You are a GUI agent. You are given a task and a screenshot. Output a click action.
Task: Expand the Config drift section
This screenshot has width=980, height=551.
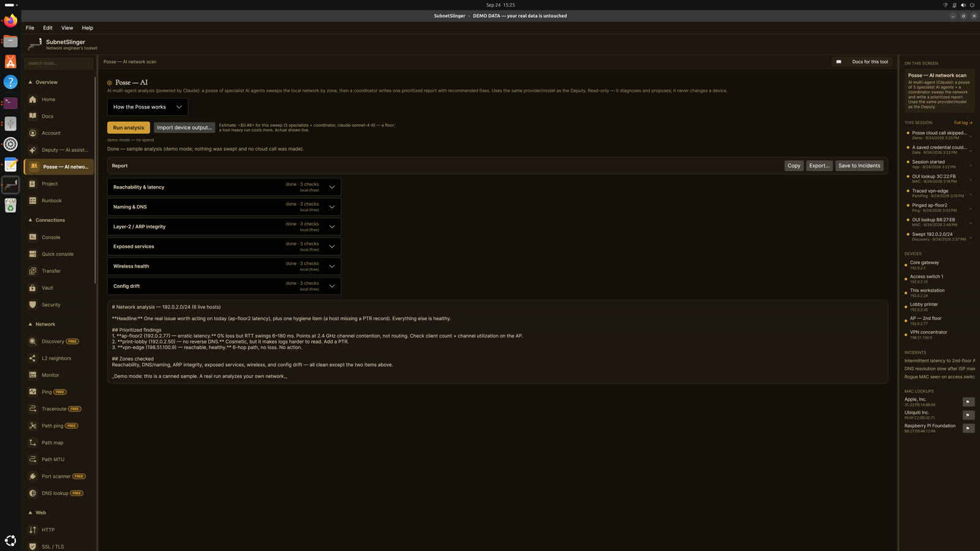[x=224, y=286]
